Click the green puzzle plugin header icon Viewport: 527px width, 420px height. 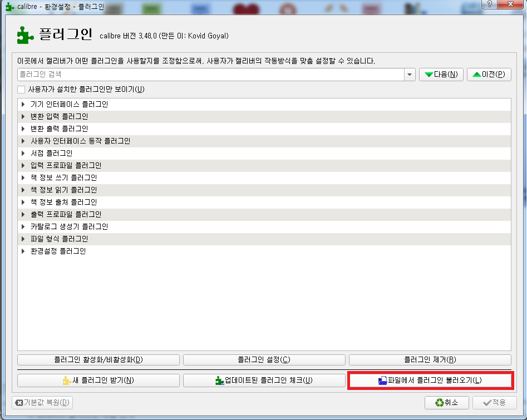point(26,35)
